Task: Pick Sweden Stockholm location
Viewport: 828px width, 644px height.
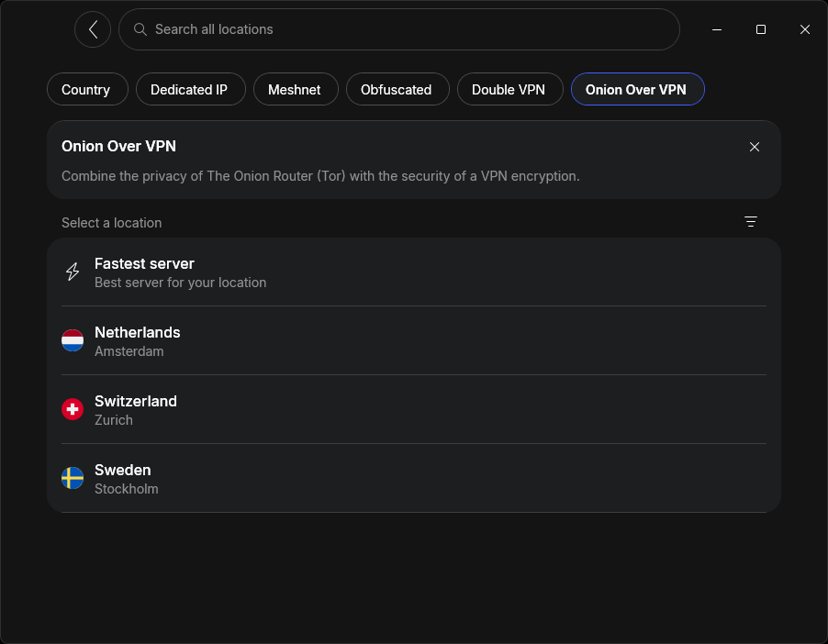Action: click(x=413, y=478)
